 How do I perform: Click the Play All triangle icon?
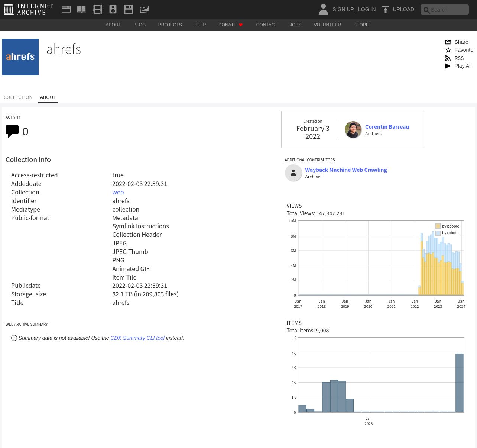click(x=448, y=66)
